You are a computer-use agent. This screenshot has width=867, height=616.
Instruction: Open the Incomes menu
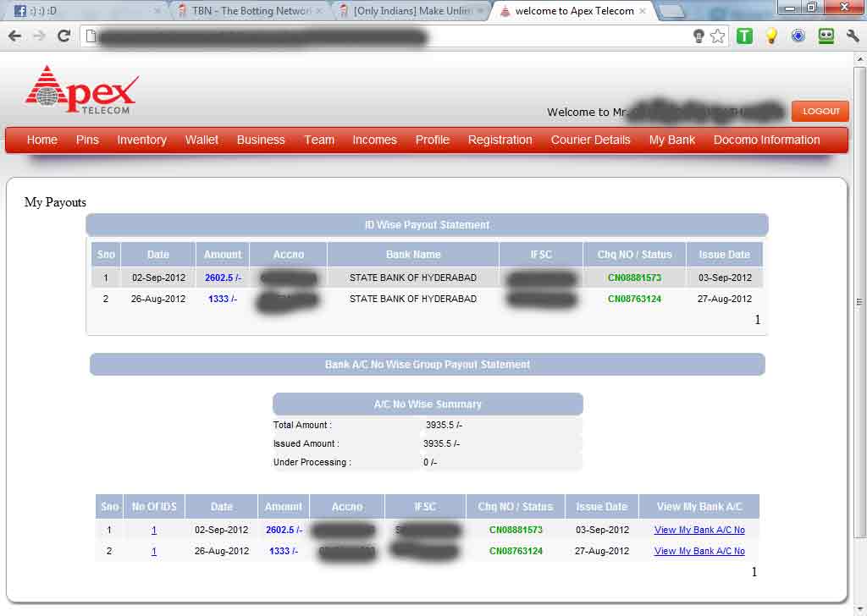[375, 140]
